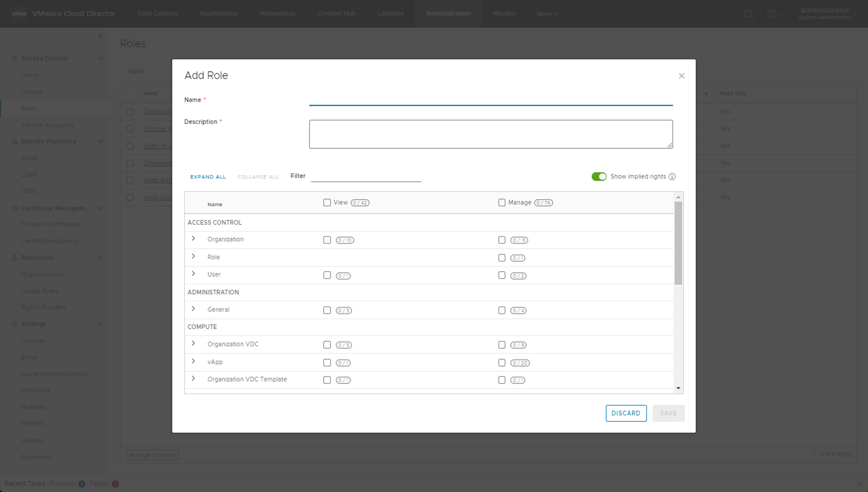Collapse the left navigation panel
The height and width of the screenshot is (492, 868).
pyautogui.click(x=101, y=36)
